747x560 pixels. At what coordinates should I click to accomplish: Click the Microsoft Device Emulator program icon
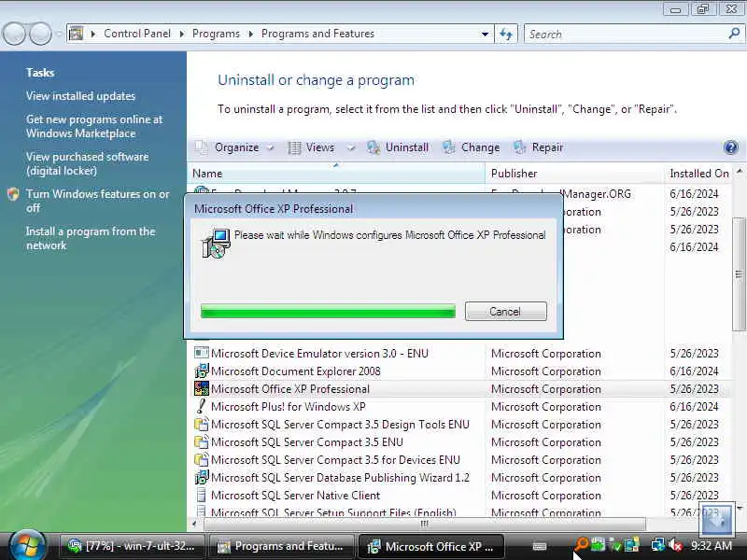[x=202, y=353]
